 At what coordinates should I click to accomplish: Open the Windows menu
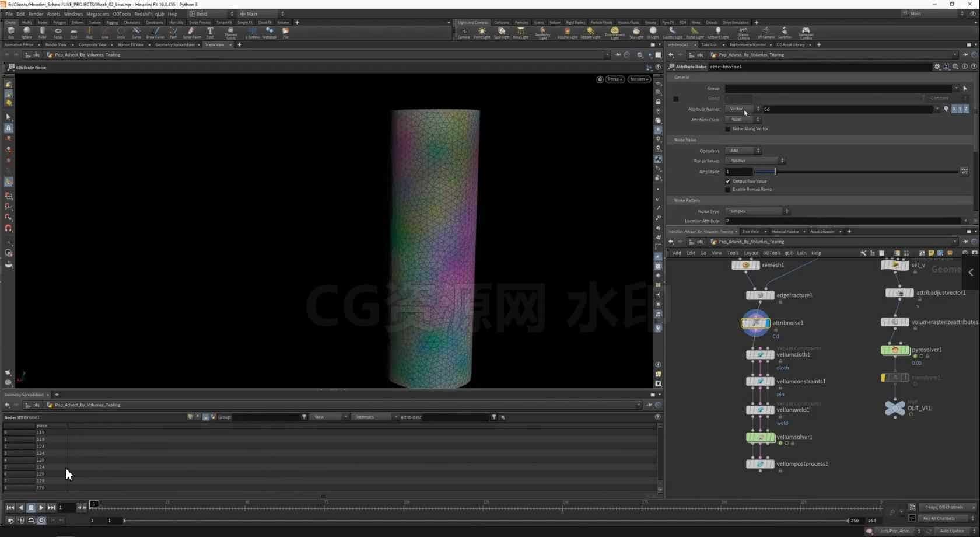73,13
